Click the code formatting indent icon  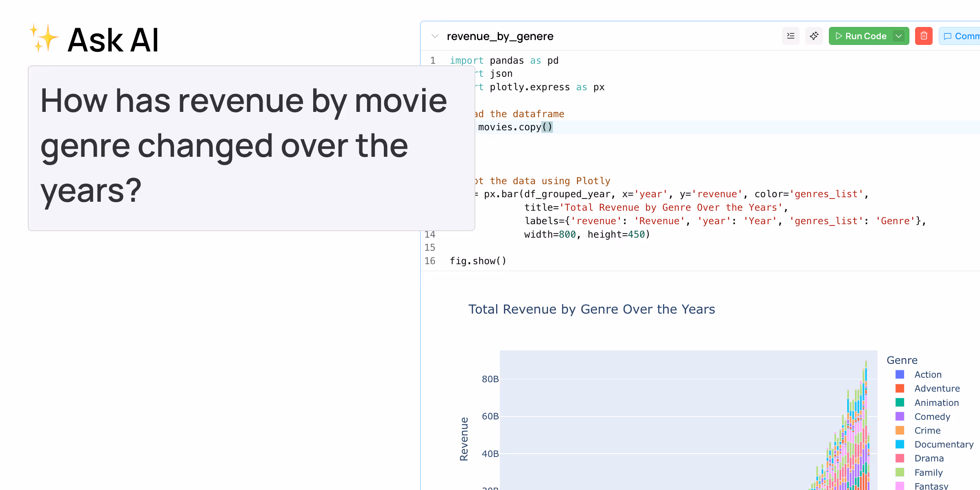[x=791, y=36]
